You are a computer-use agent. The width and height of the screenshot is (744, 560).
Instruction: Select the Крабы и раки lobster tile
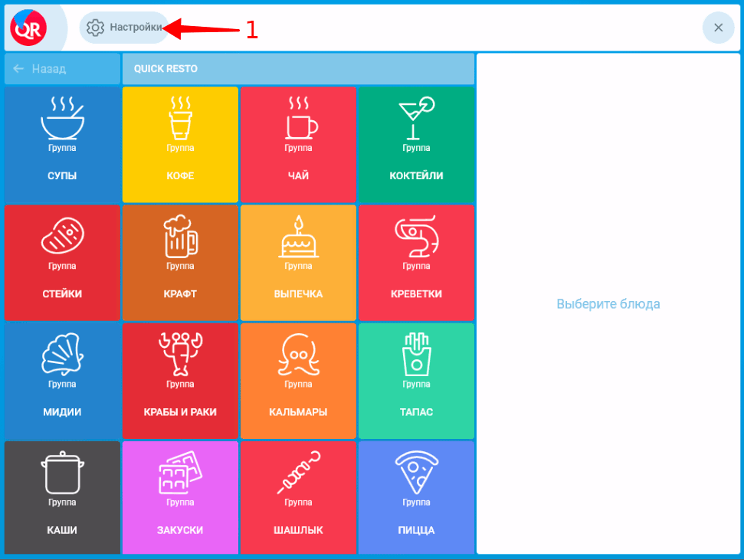180,381
